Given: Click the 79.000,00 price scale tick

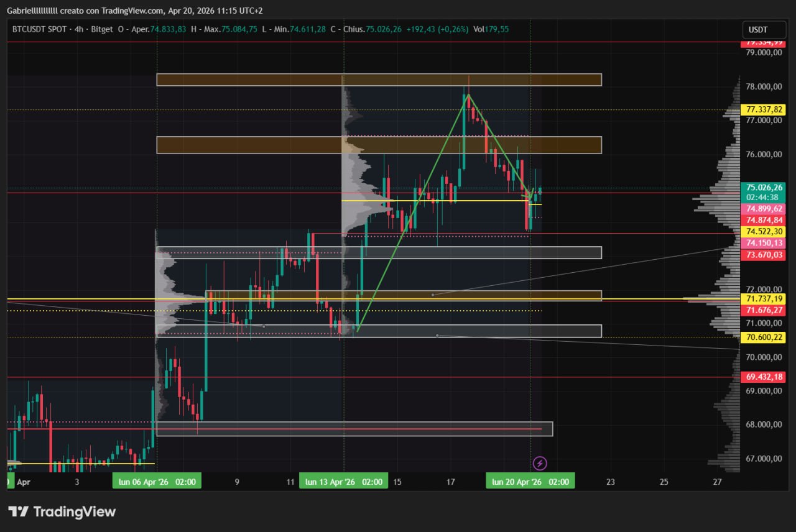Looking at the screenshot, I should pyautogui.click(x=763, y=53).
